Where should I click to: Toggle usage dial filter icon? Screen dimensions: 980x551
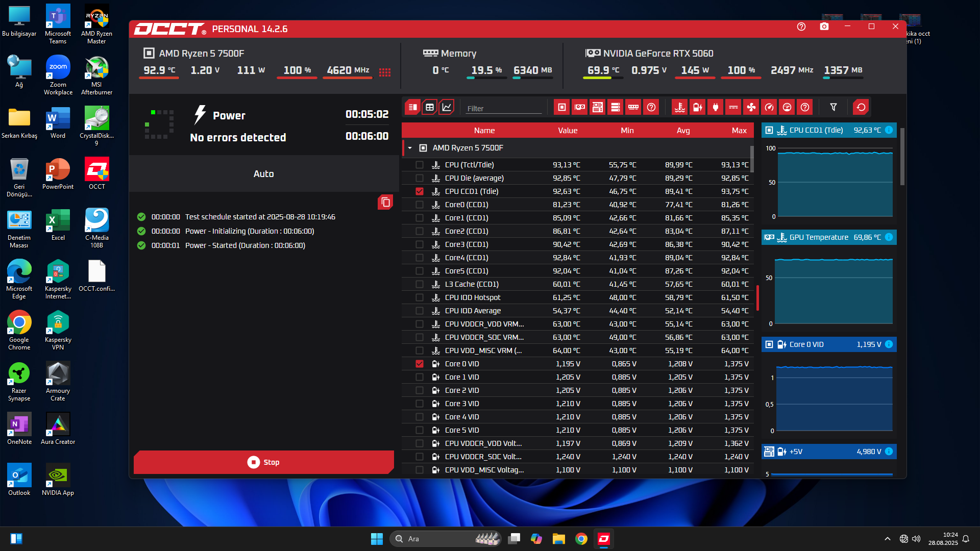coord(787,107)
